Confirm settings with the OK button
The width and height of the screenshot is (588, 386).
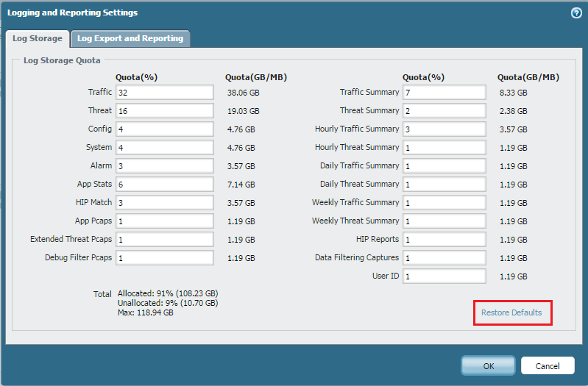click(488, 365)
